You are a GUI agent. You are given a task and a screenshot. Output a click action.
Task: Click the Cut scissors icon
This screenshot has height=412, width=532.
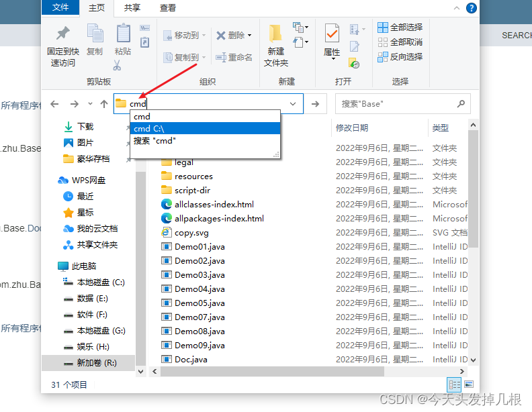click(x=117, y=65)
